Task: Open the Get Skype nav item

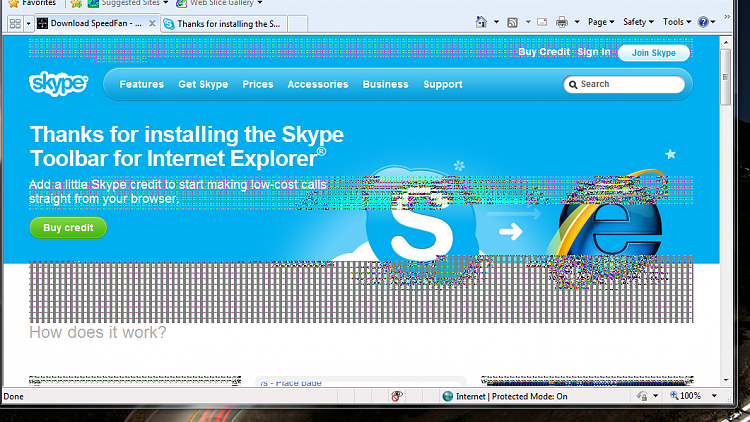Action: pyautogui.click(x=203, y=84)
